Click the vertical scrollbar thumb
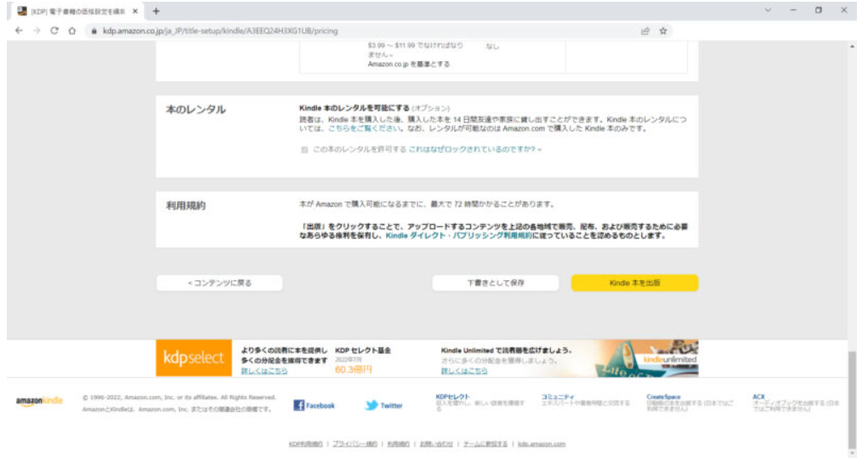This screenshot has height=468, width=868. point(852,400)
